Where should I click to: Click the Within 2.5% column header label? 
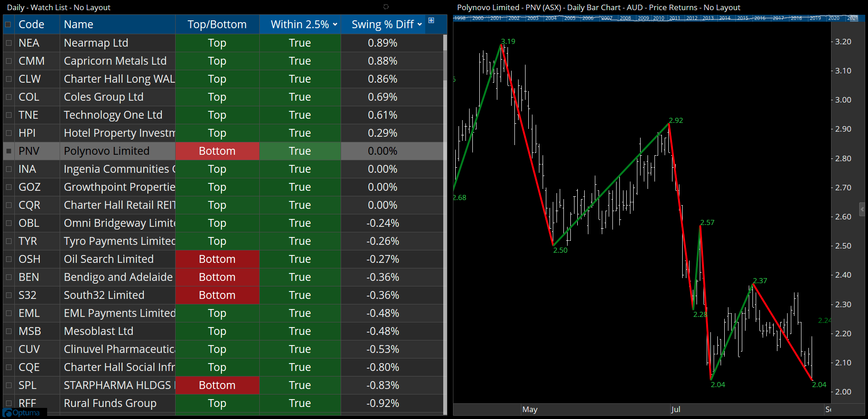pos(300,24)
